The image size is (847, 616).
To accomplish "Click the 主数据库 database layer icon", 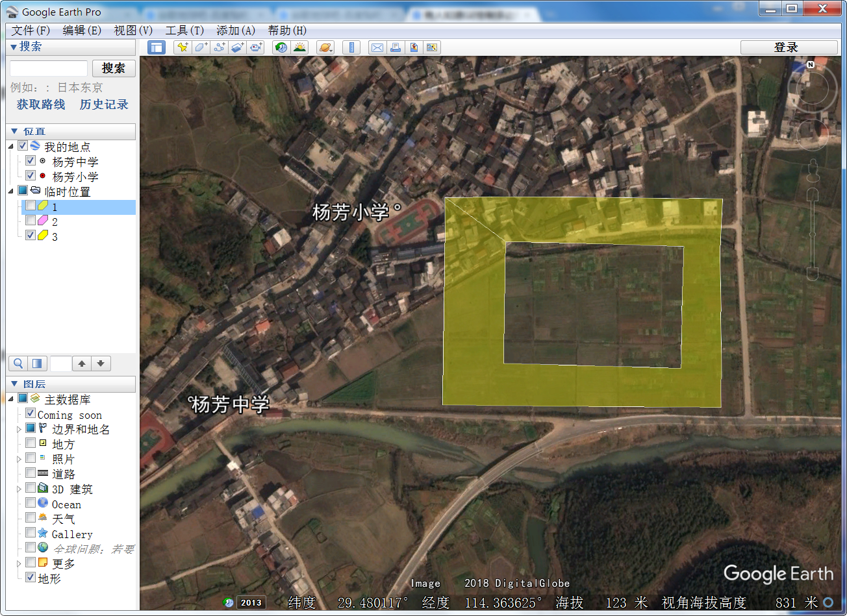I will point(36,399).
